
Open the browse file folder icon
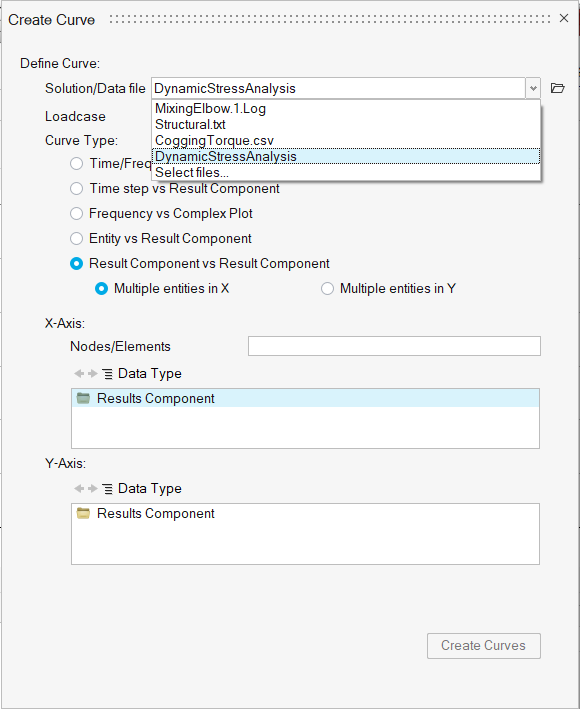557,88
